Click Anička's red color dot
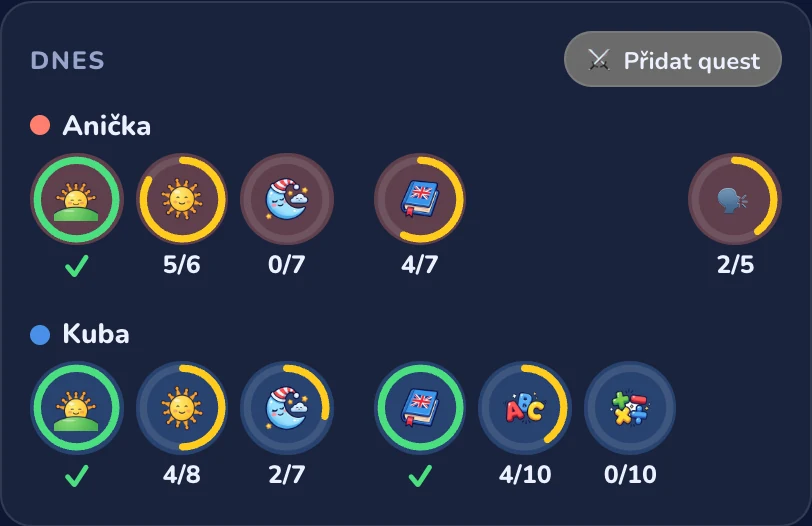Image resolution: width=812 pixels, height=526 pixels. click(40, 125)
